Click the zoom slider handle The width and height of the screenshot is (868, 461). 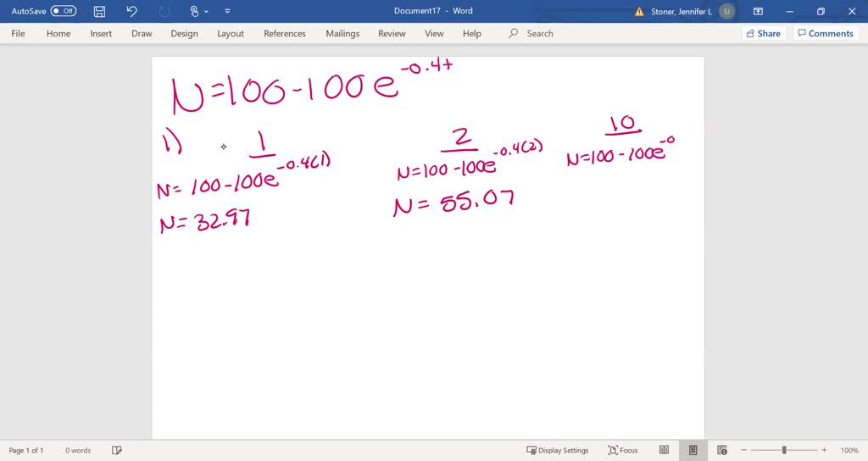[x=784, y=450]
